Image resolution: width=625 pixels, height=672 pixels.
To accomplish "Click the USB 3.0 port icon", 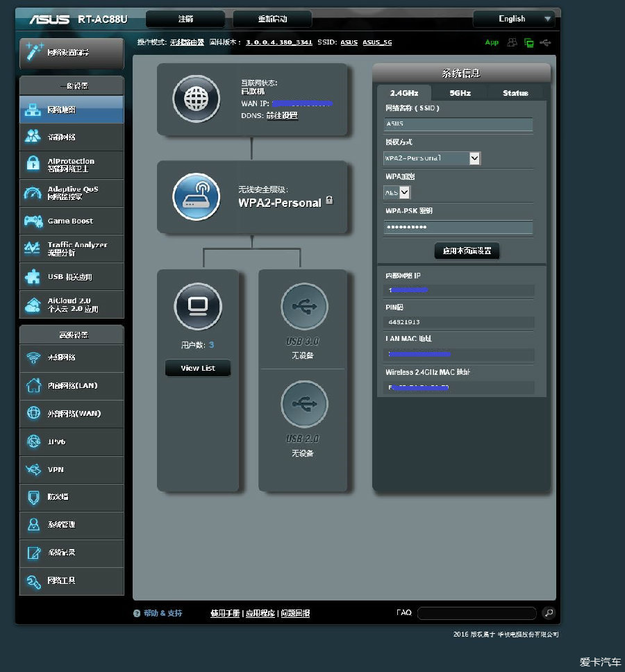I will (304, 306).
